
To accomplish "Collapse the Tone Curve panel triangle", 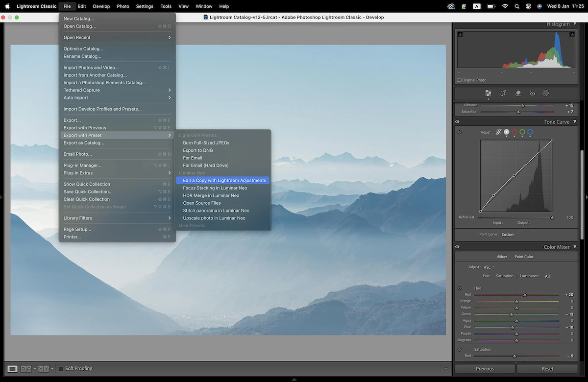I will pyautogui.click(x=574, y=121).
